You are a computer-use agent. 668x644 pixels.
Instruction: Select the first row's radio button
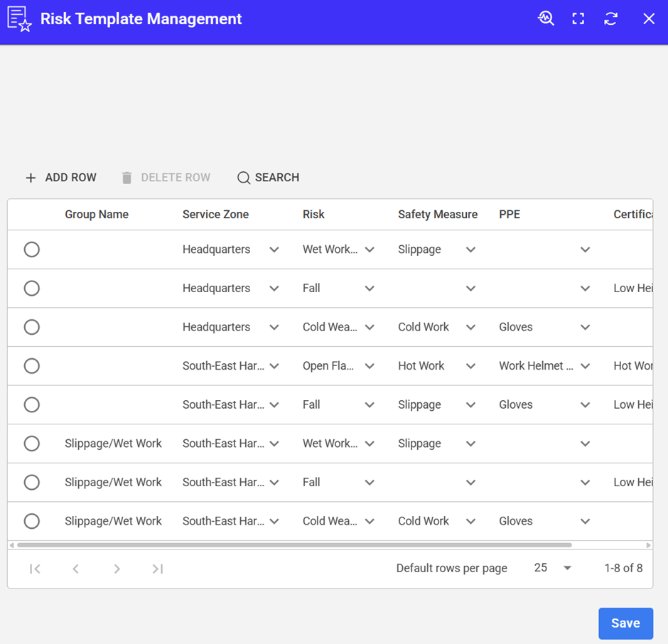coord(32,249)
